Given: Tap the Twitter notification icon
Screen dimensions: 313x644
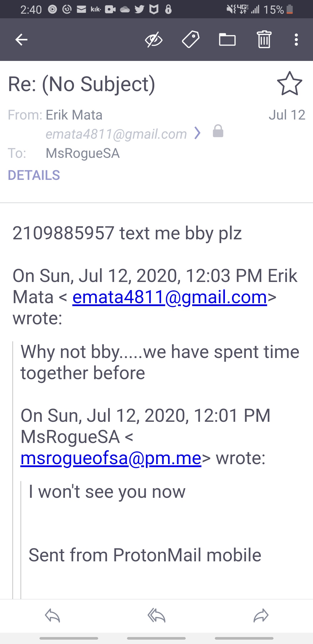Looking at the screenshot, I should point(139,10).
